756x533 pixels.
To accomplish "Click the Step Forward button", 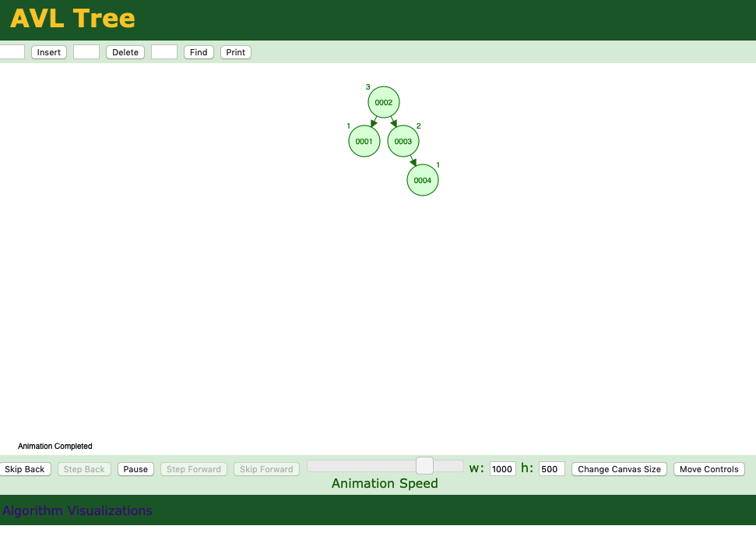I will click(x=194, y=469).
